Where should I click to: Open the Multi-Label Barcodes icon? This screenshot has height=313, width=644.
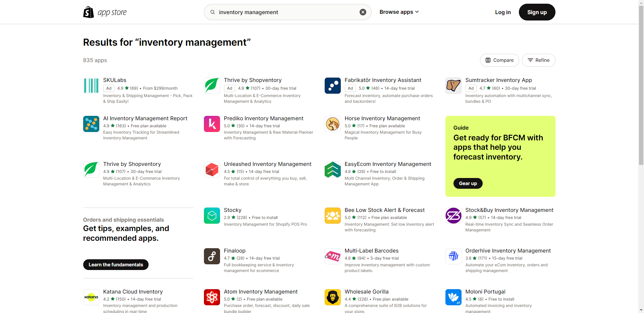coord(333,256)
